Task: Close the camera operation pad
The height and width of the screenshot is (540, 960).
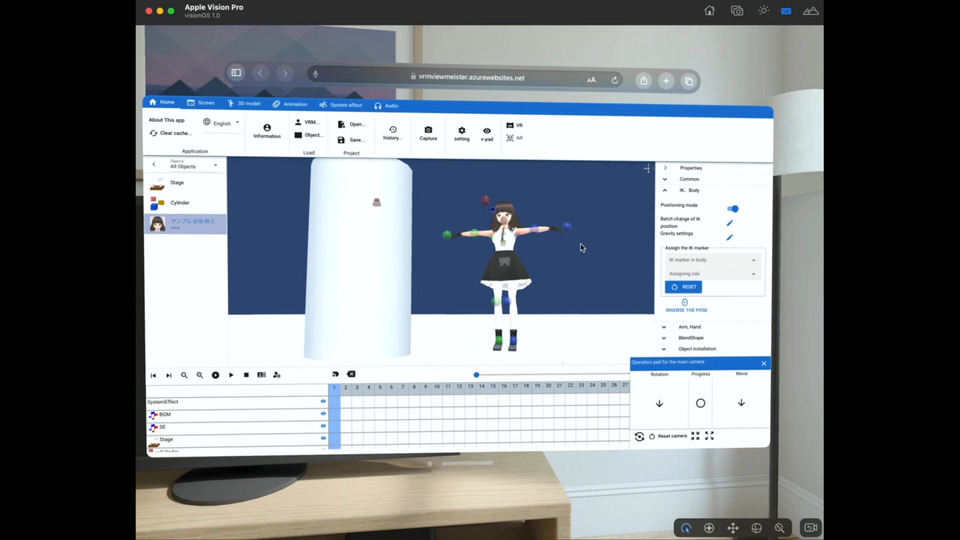Action: tap(763, 364)
